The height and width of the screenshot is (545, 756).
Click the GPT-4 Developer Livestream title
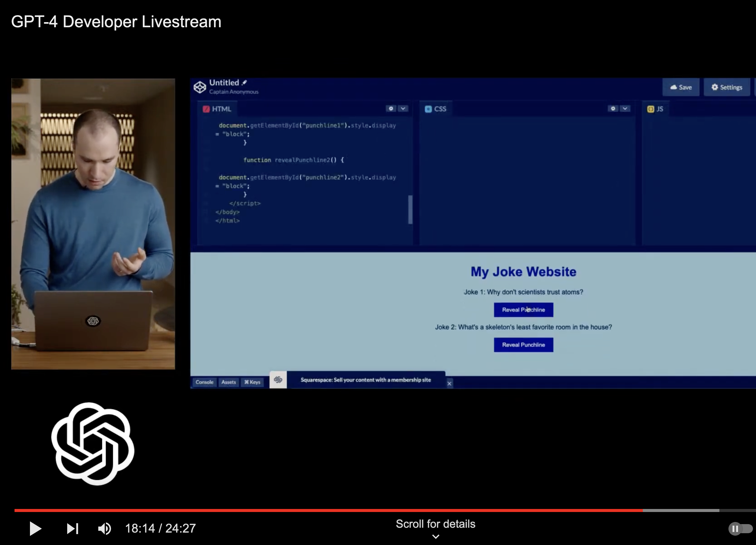click(x=116, y=22)
